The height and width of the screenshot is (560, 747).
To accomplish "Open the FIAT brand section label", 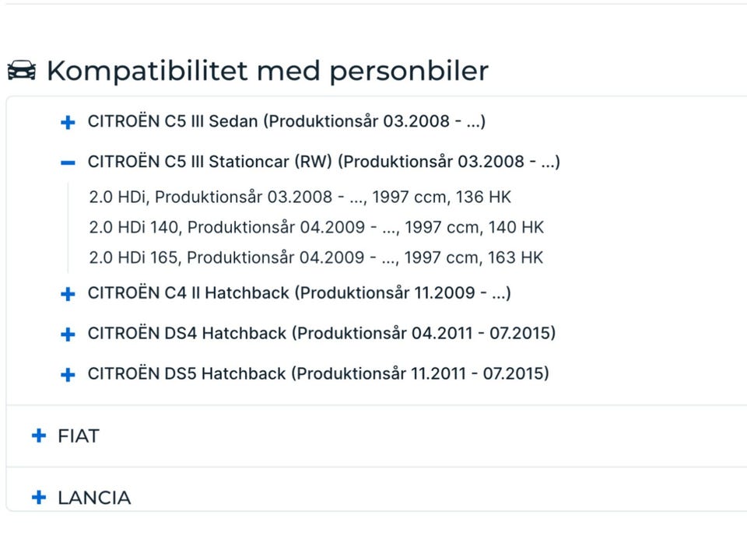I will 79,436.
